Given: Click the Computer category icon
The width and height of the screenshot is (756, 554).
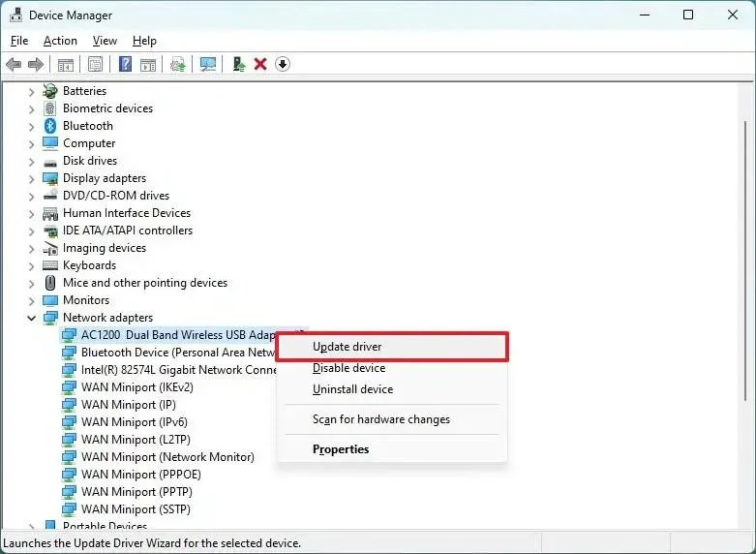Looking at the screenshot, I should 50,143.
